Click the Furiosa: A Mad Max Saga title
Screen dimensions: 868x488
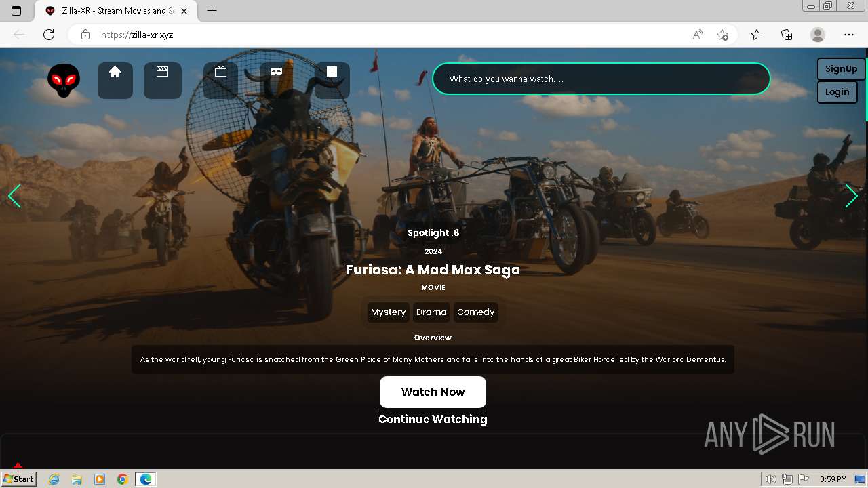[x=433, y=270]
